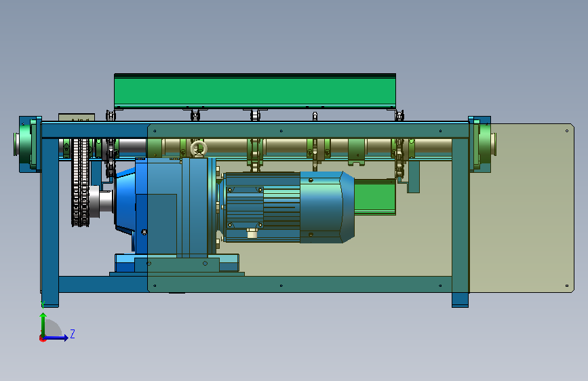
Task: Select the green block behind the motor
Action: (x=374, y=197)
